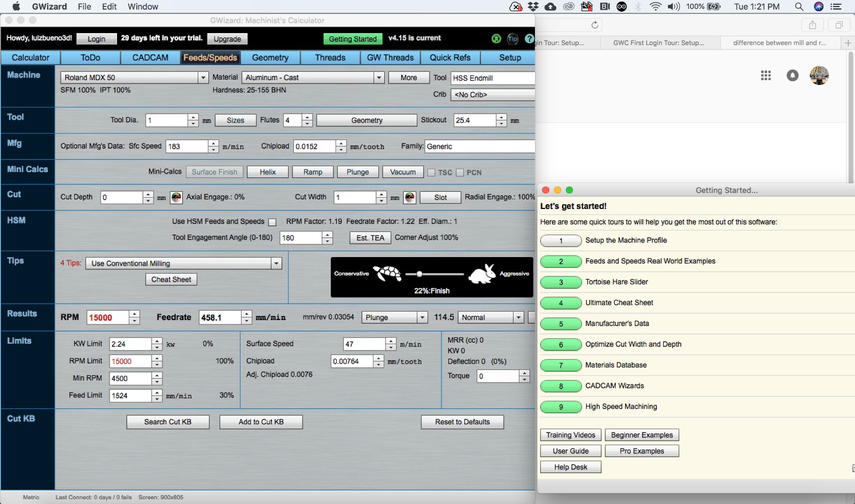Viewport: 855px width, 504px height.
Task: Open the Tip icon in header
Action: pyautogui.click(x=512, y=38)
